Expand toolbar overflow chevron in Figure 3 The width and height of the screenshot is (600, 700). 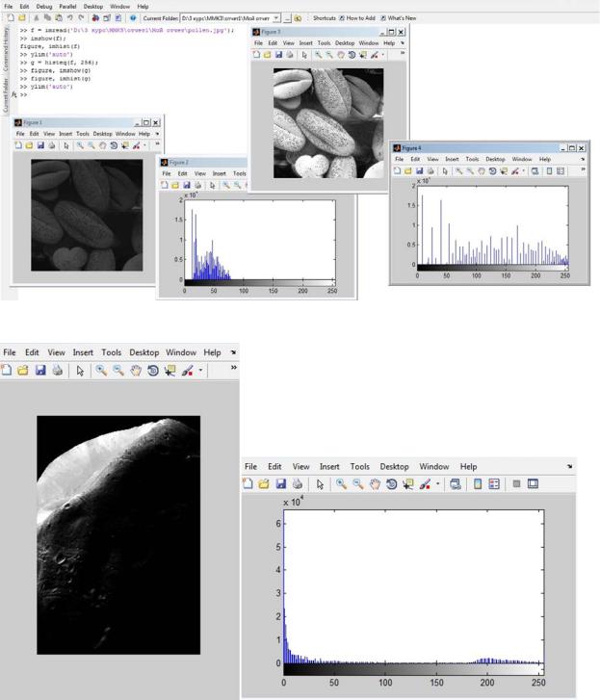[x=403, y=53]
